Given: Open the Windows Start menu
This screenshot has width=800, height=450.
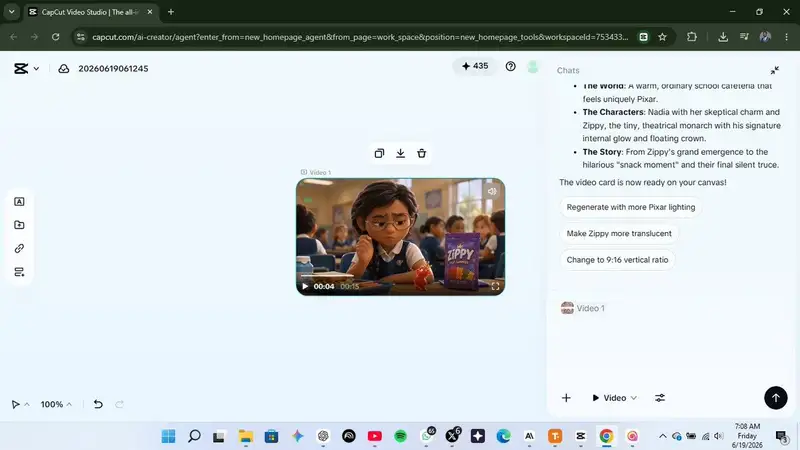Looking at the screenshot, I should tap(168, 436).
